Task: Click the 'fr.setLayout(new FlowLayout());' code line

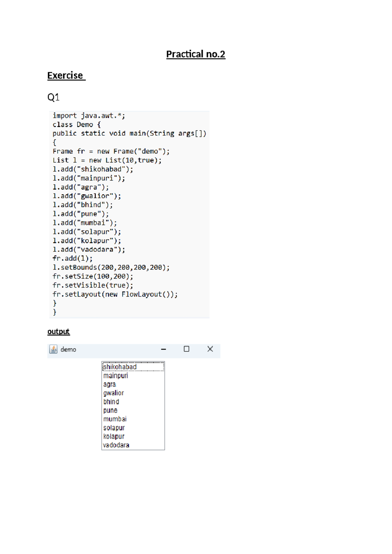Action: (x=115, y=294)
